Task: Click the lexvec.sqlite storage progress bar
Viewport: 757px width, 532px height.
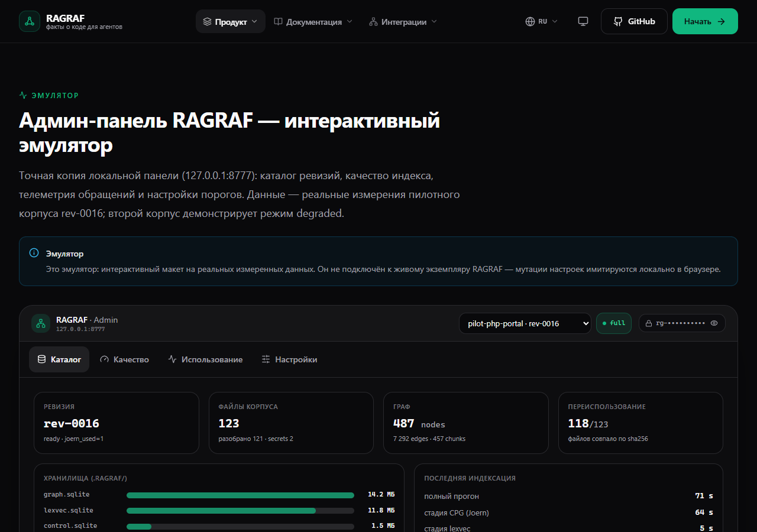Action: point(240,511)
